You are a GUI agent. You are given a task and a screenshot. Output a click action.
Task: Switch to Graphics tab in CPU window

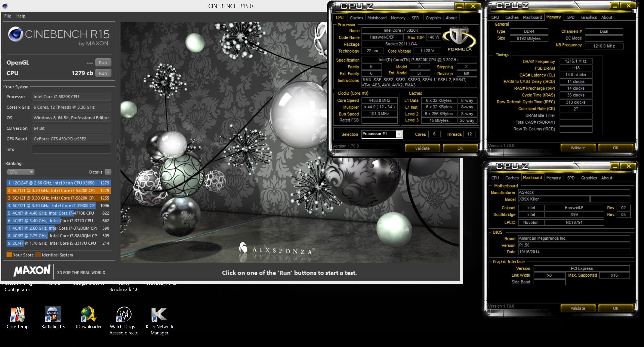[433, 18]
